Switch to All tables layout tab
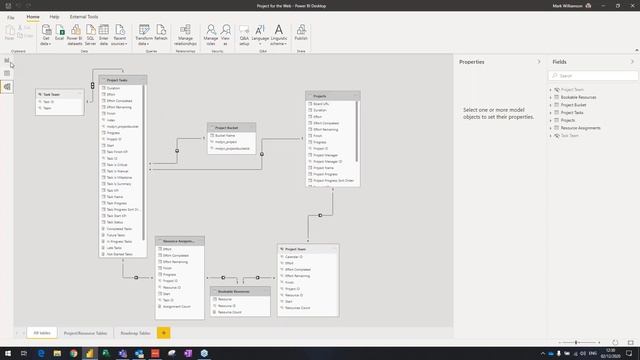This screenshot has width=640, height=360. 42,333
